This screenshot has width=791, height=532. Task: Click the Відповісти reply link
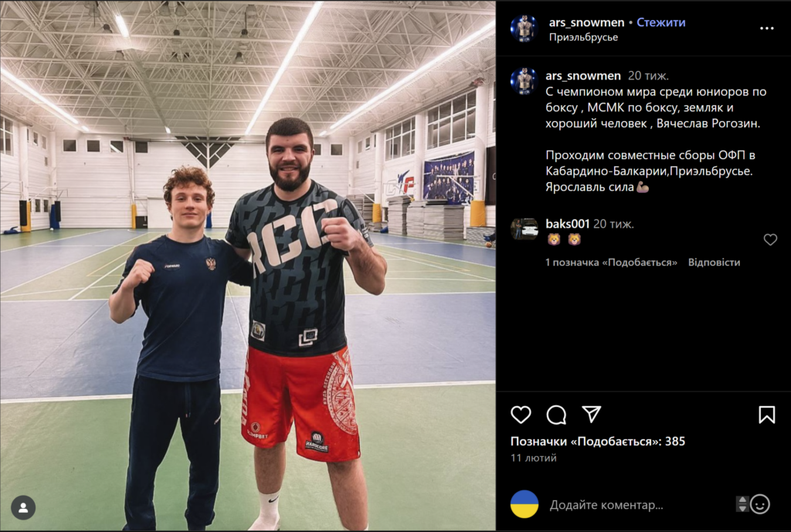(714, 263)
